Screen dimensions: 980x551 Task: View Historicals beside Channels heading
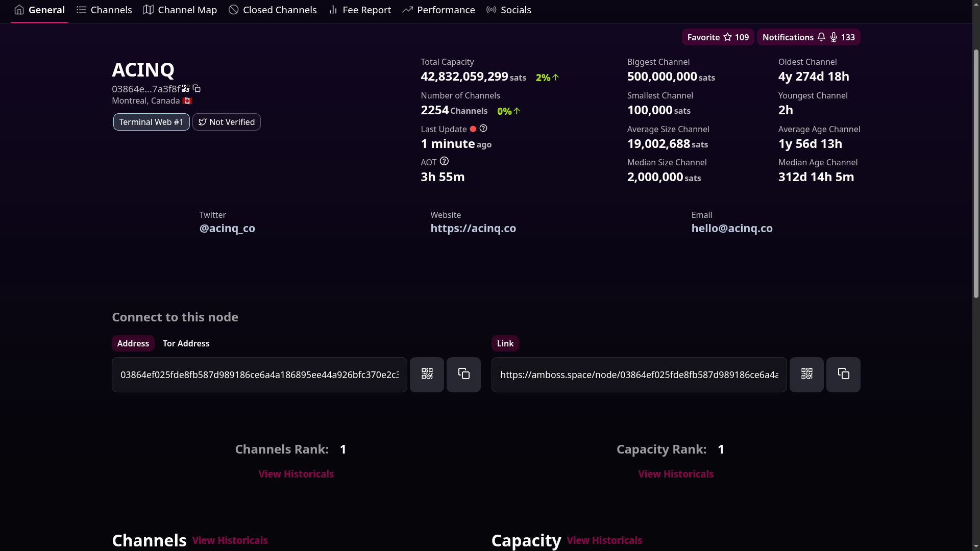(x=230, y=540)
